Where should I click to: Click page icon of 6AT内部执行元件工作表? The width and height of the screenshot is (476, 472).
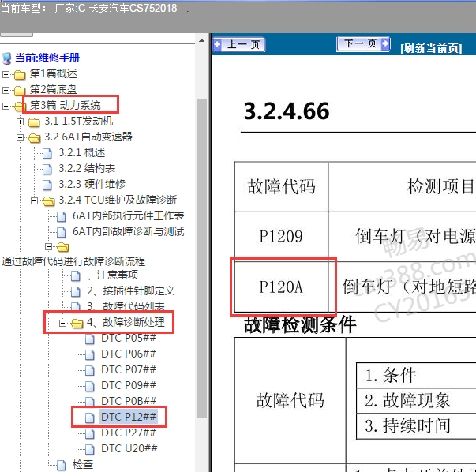click(x=62, y=216)
